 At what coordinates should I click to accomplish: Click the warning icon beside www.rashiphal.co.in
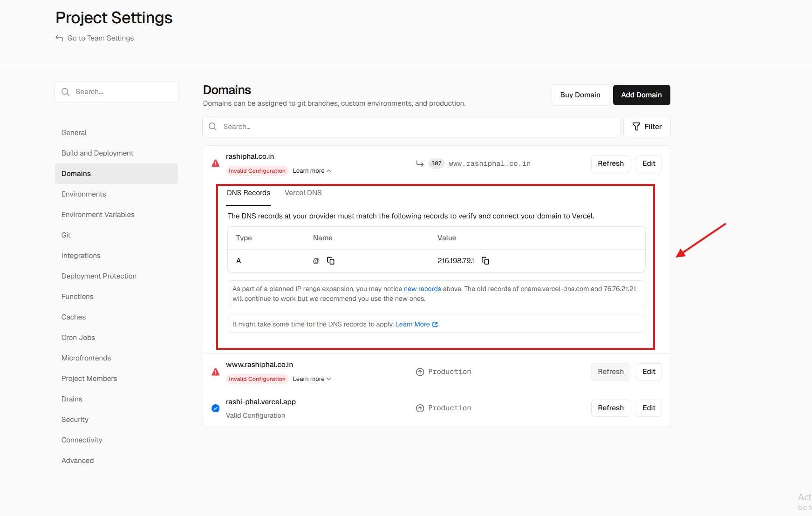pos(216,372)
